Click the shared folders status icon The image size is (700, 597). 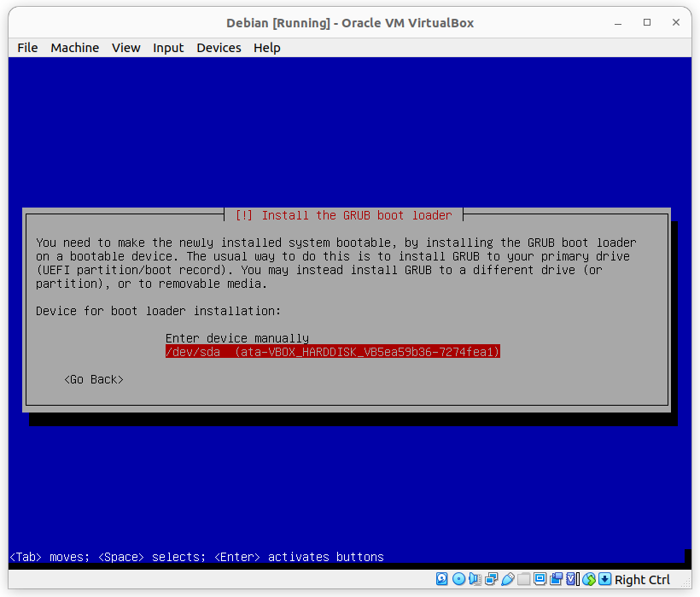pyautogui.click(x=523, y=579)
